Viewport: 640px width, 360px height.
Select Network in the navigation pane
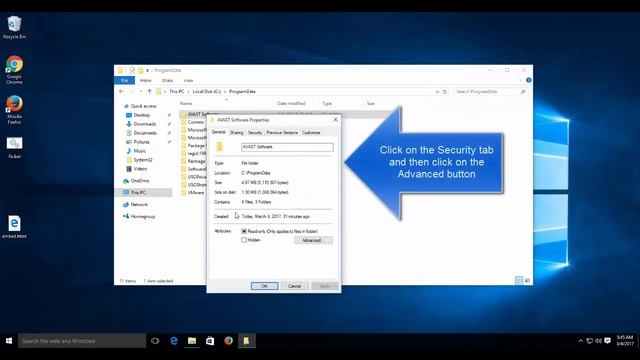135,204
